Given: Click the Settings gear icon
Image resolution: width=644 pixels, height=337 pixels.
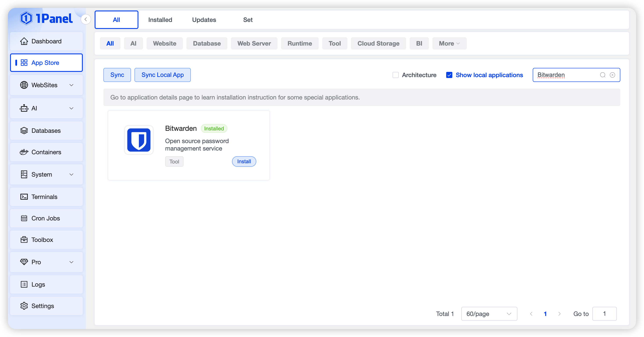Looking at the screenshot, I should 24,306.
